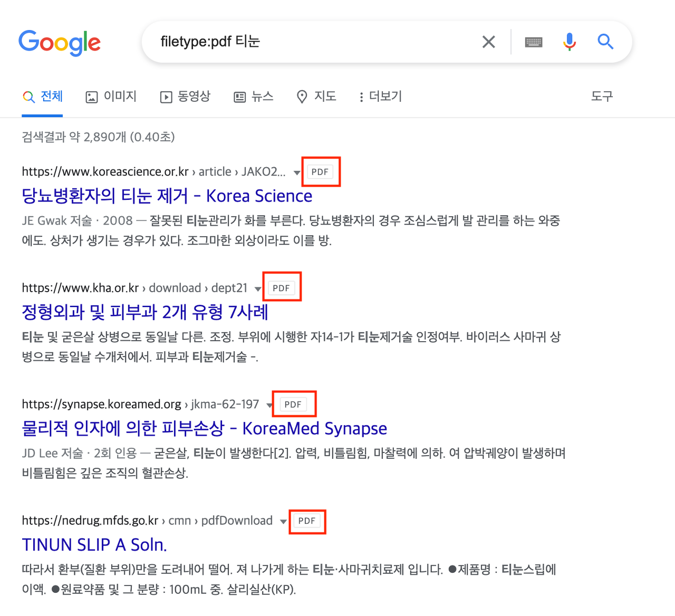Click the URL https://www.koreascience.or.kr › article
This screenshot has width=675, height=616.
point(153,172)
